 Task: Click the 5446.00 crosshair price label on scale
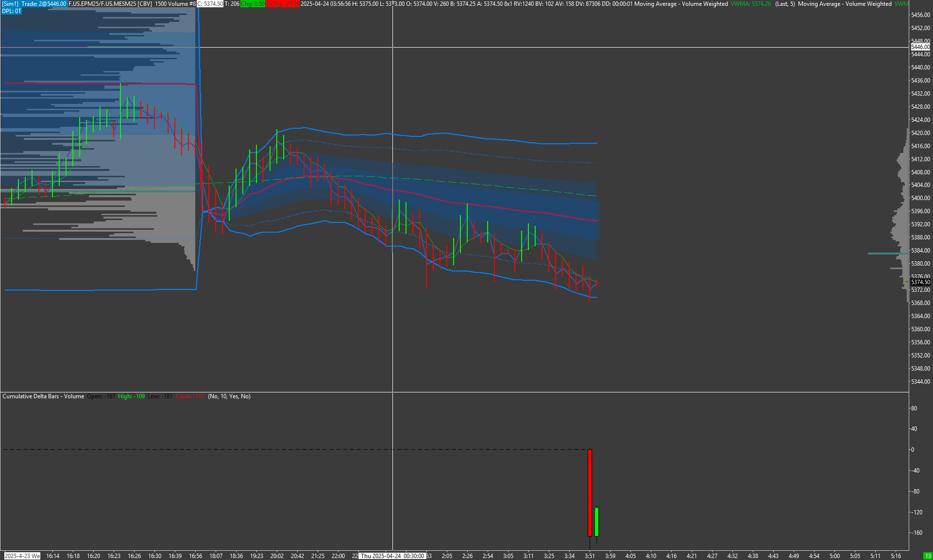click(920, 47)
